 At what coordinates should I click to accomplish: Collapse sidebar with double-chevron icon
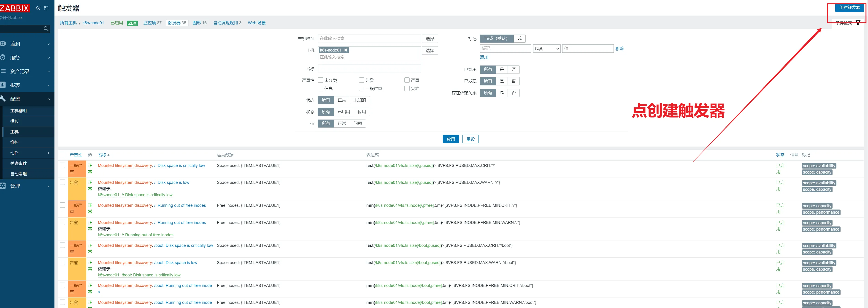click(x=38, y=8)
